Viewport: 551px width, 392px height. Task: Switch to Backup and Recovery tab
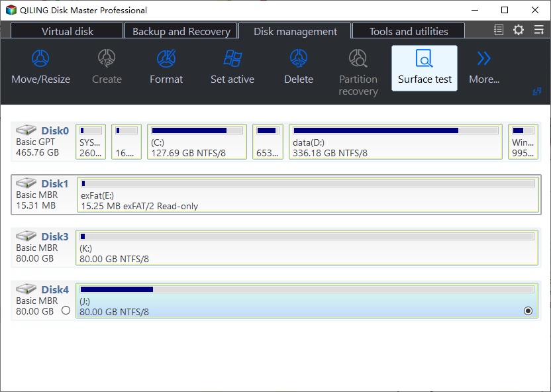pyautogui.click(x=181, y=31)
